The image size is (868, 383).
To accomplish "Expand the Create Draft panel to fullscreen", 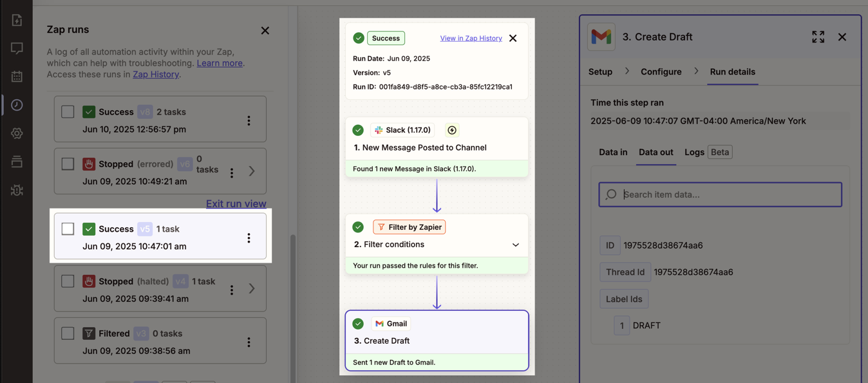I will click(x=818, y=37).
